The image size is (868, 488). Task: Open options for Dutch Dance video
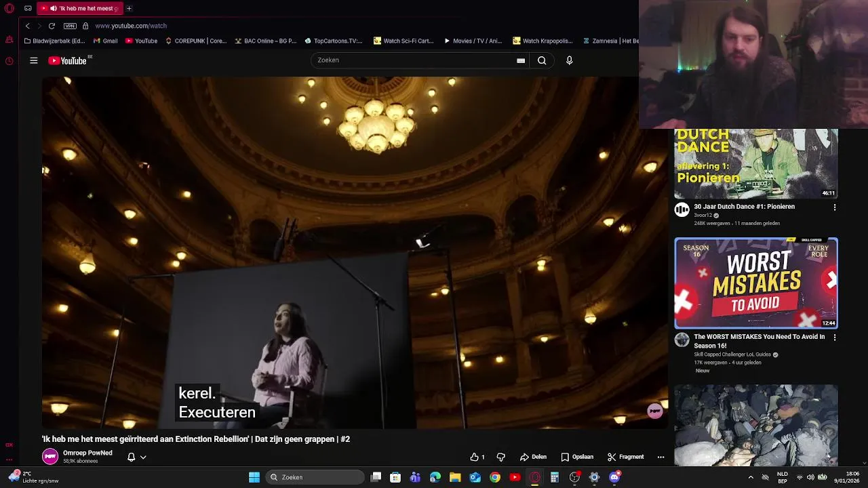tap(835, 207)
